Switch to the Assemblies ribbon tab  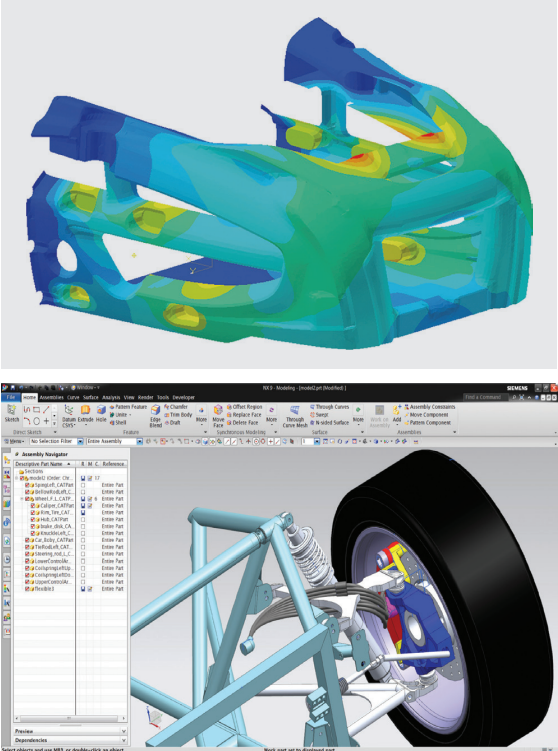click(52, 398)
